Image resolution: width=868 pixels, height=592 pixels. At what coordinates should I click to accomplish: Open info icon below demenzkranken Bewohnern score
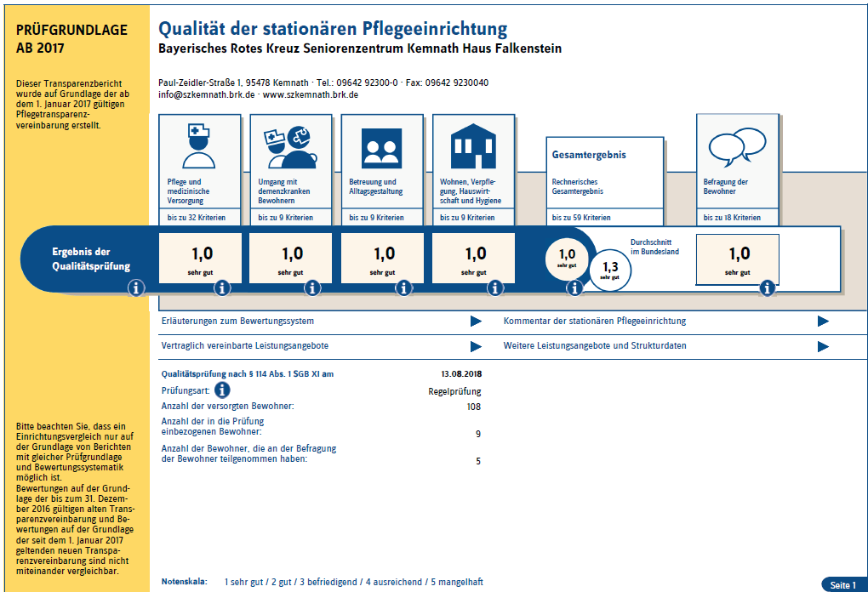point(313,287)
